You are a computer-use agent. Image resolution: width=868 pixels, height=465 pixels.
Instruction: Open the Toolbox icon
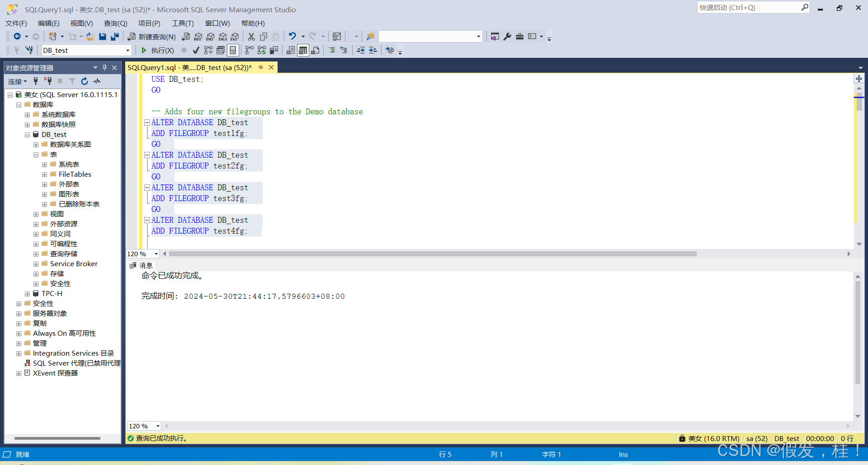point(519,37)
